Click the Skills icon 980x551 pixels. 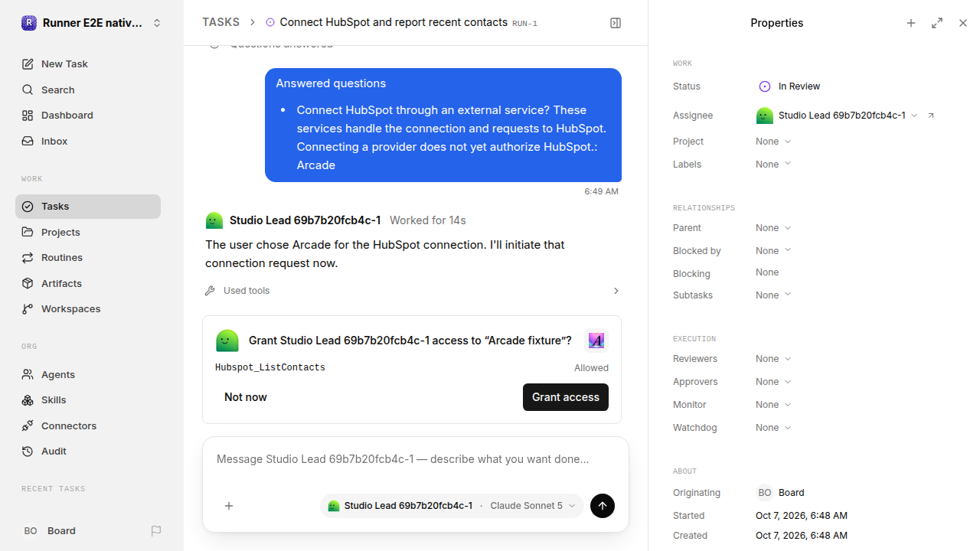pyautogui.click(x=28, y=400)
